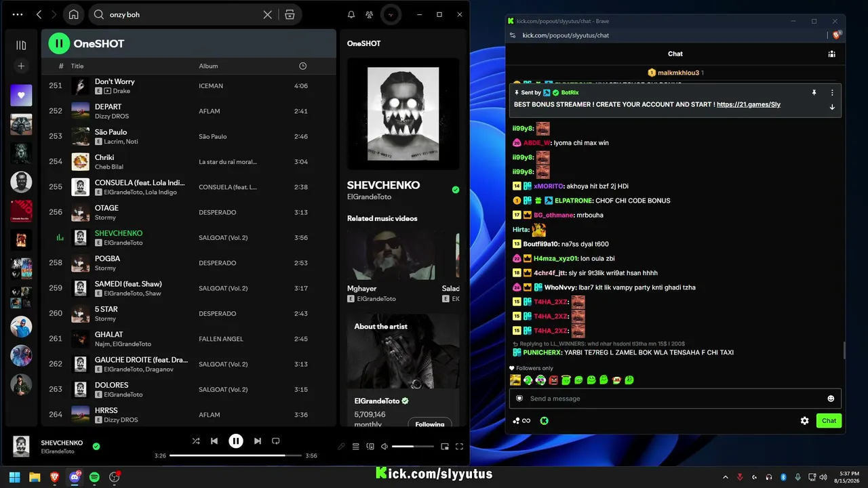Collapse the pinned message with down arrow

tap(832, 107)
